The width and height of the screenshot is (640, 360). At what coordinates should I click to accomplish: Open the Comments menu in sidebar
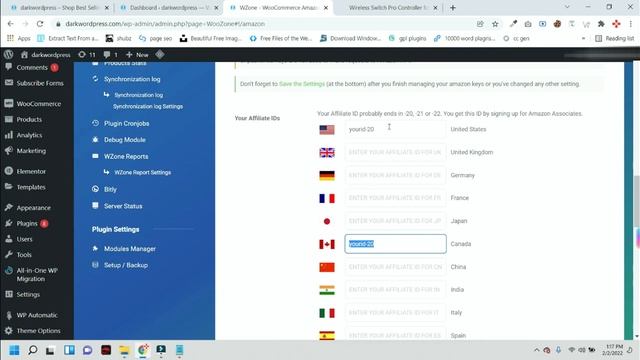pos(32,68)
